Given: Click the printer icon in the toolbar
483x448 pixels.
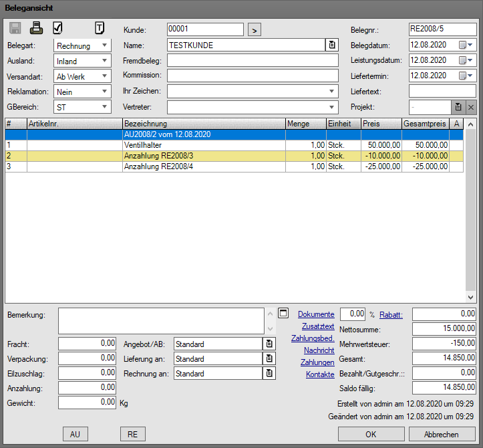Looking at the screenshot, I should click(37, 28).
